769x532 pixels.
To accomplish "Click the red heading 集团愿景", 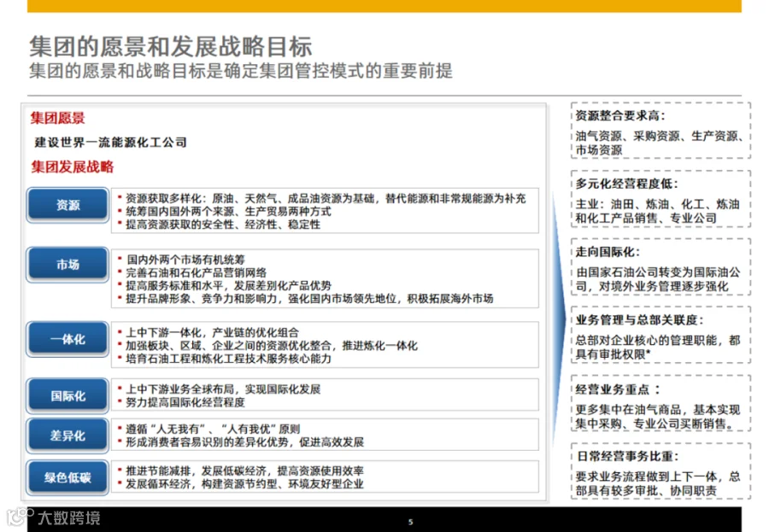I will [57, 118].
